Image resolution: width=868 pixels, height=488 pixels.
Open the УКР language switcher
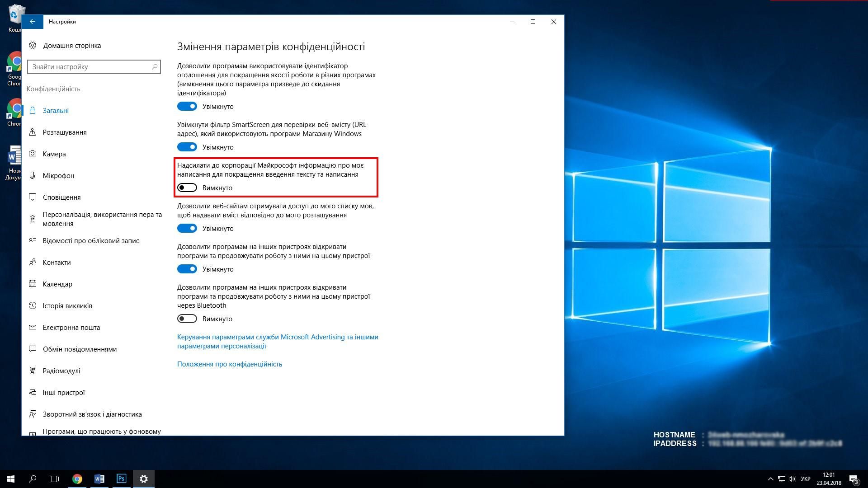click(805, 479)
